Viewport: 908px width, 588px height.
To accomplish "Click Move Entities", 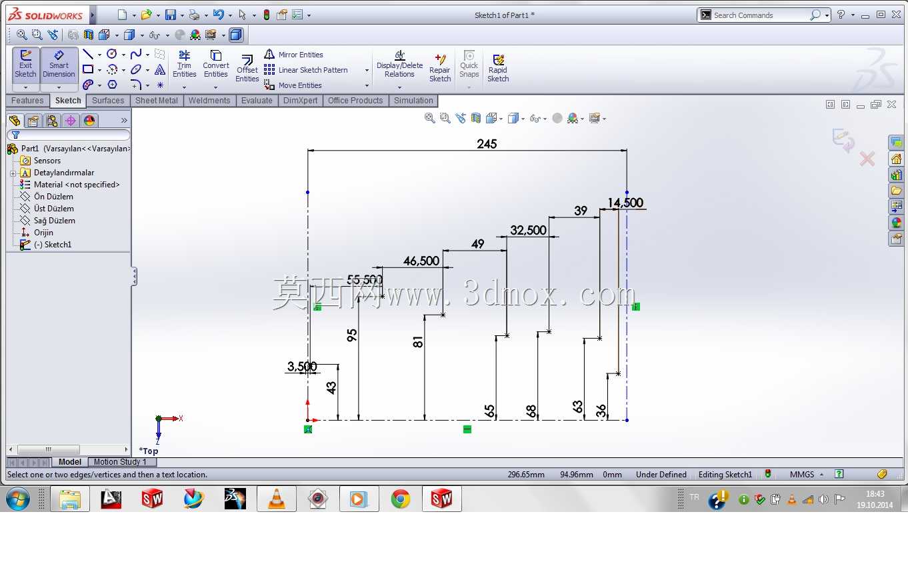I will (293, 85).
